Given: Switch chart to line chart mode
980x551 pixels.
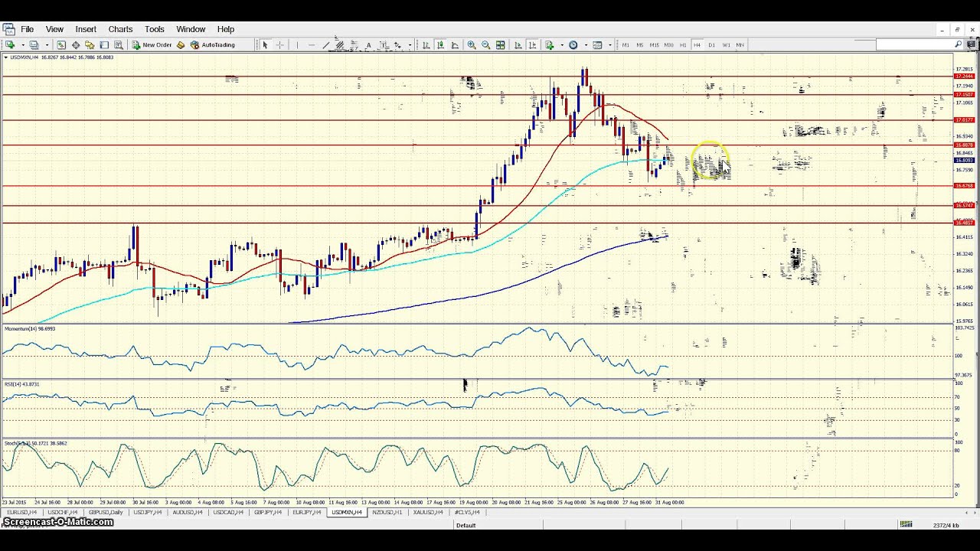Looking at the screenshot, I should (455, 45).
